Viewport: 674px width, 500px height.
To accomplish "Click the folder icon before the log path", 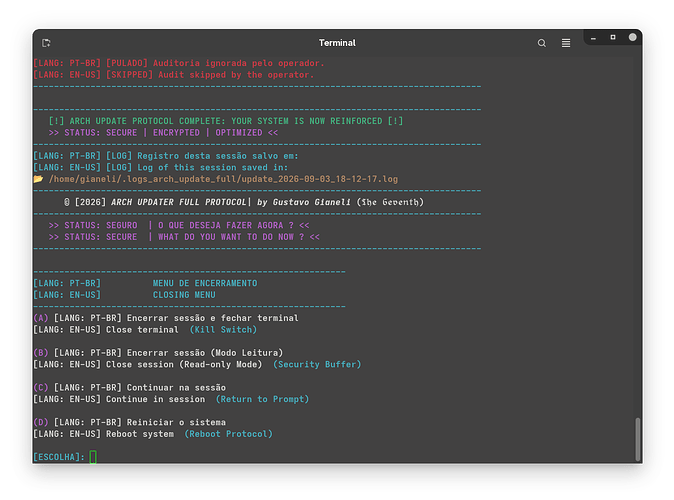I will [38, 179].
